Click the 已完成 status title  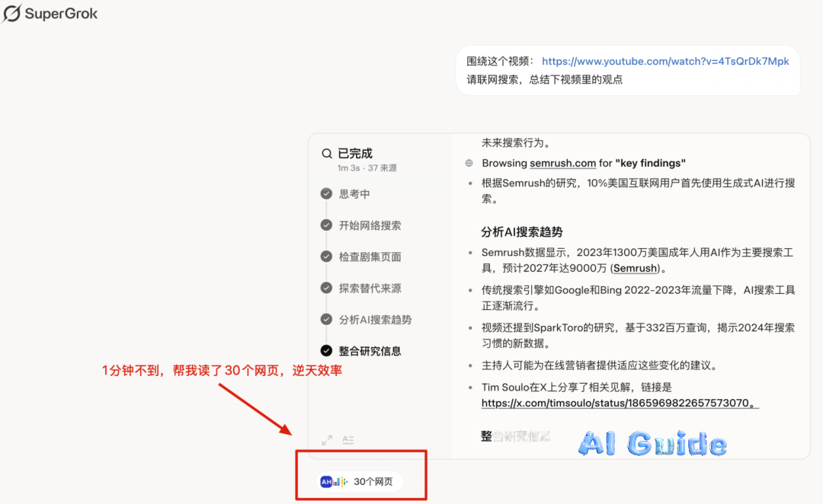(355, 154)
